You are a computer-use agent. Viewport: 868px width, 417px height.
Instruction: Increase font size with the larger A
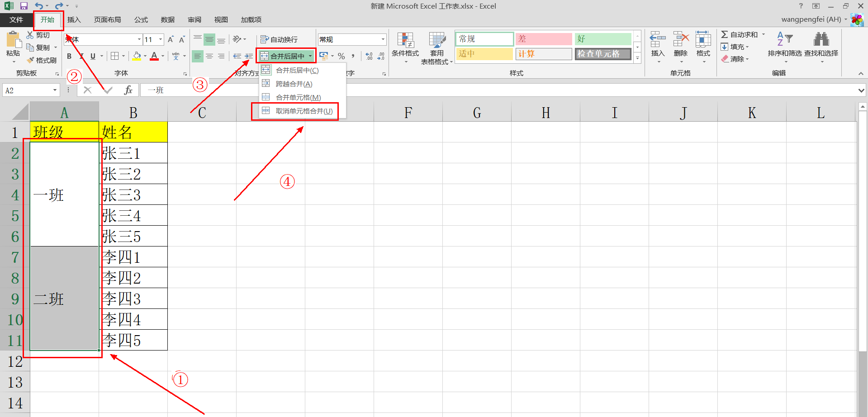coord(171,40)
